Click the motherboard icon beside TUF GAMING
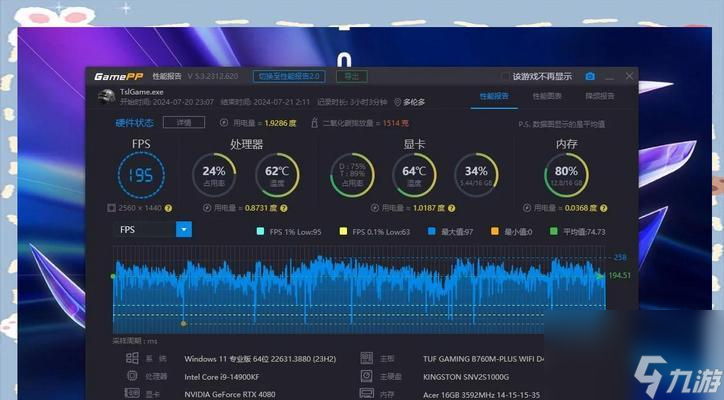The height and width of the screenshot is (400, 724). coord(367,358)
